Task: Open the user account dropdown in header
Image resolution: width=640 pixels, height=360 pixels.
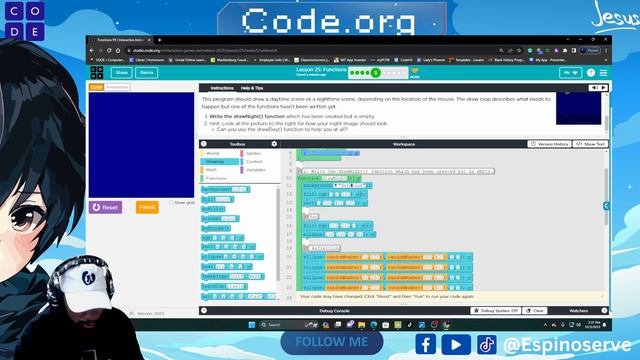Action: 570,73
